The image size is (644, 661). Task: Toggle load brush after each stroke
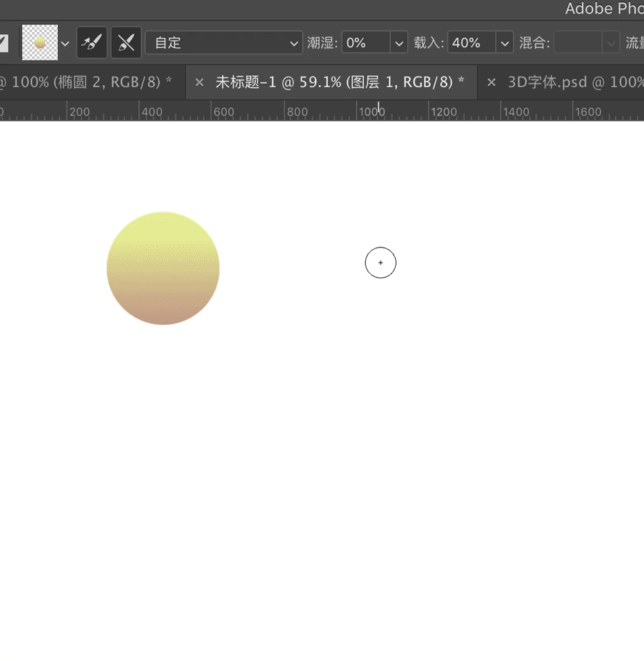coord(92,43)
